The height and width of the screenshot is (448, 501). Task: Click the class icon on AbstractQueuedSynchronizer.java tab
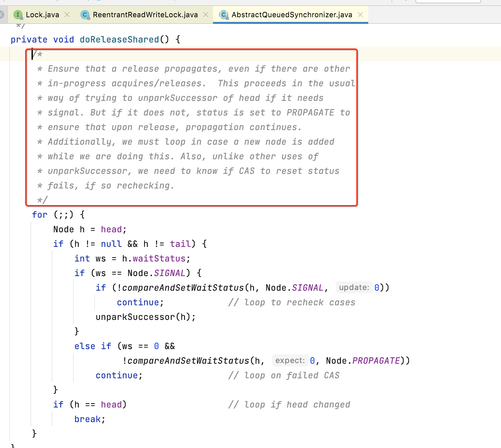[x=224, y=15]
